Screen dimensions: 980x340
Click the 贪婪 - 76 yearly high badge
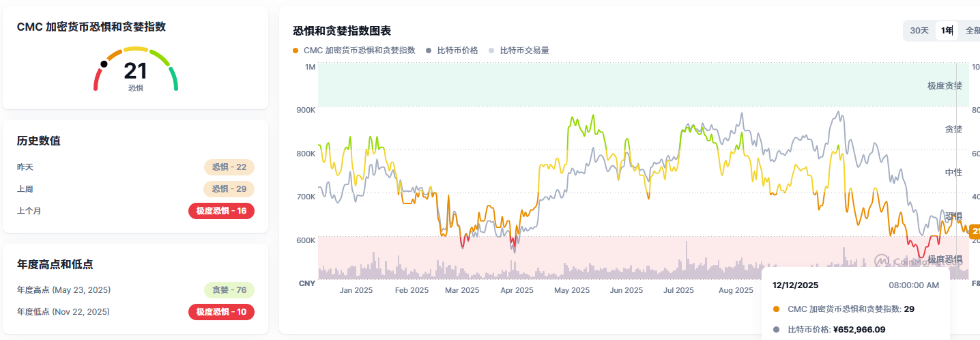point(229,290)
